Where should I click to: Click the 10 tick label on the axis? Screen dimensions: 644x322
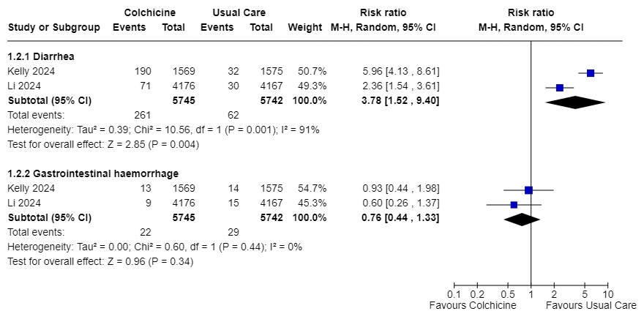pyautogui.click(x=607, y=294)
